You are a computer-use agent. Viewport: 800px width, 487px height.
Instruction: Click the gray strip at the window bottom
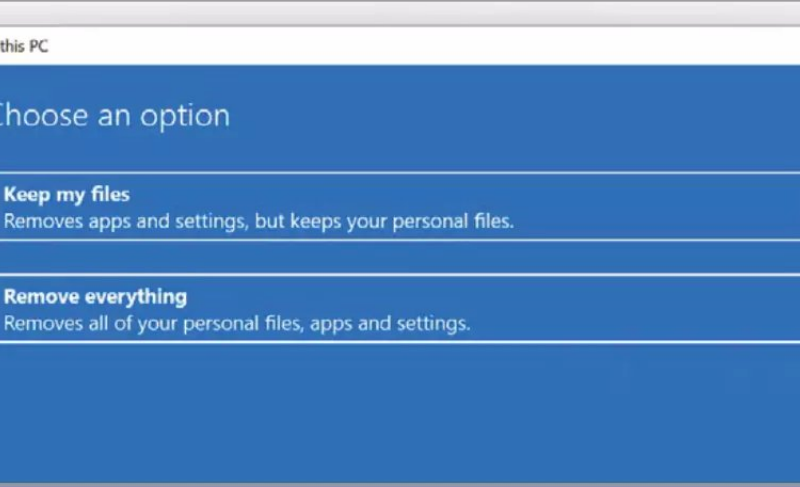[x=400, y=484]
